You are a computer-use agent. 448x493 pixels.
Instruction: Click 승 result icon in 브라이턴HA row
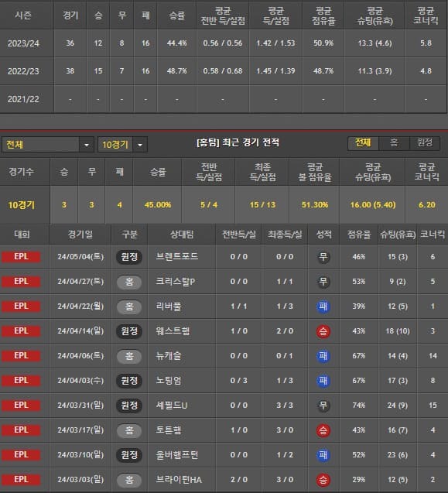pos(323,480)
